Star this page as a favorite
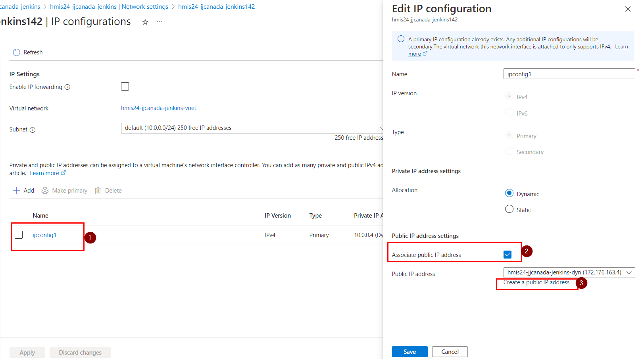 (x=145, y=22)
